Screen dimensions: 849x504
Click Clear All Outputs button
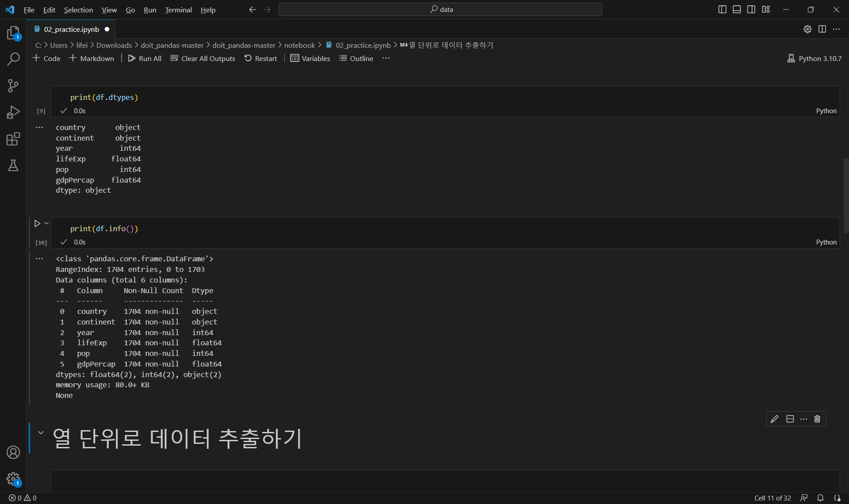click(x=203, y=58)
